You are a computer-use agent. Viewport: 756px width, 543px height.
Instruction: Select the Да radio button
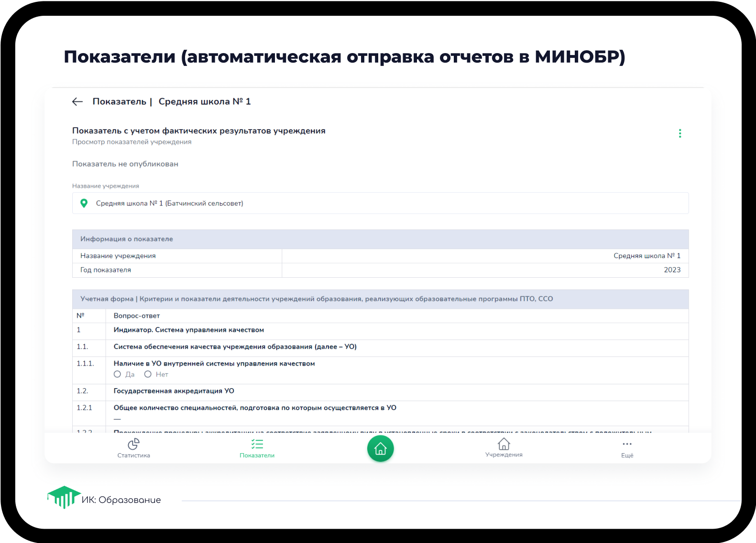[118, 374]
